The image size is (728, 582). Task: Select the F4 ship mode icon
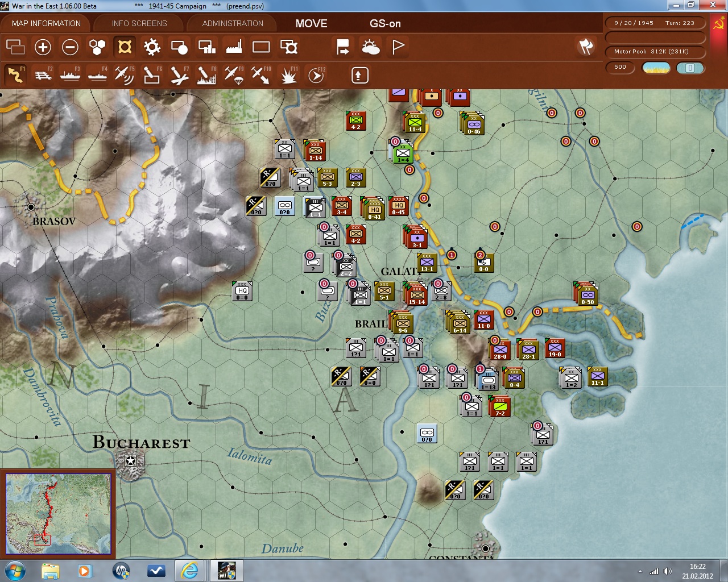point(97,74)
